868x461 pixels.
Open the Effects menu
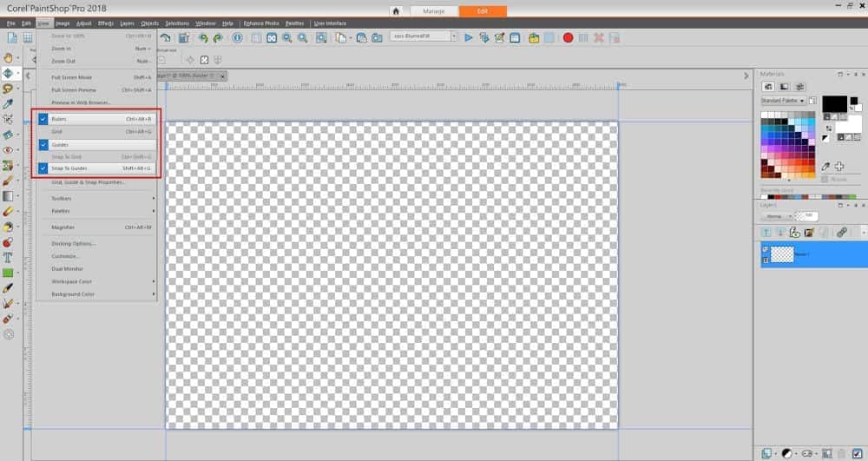coord(105,23)
